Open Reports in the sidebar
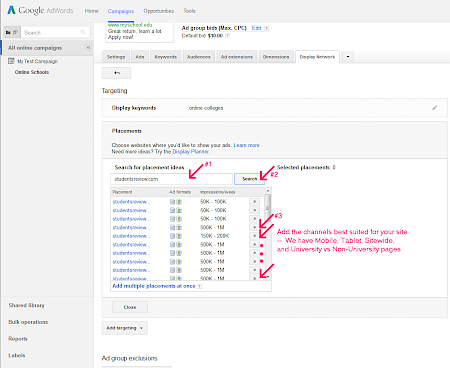Screen dimensions: 450x368 (18, 339)
